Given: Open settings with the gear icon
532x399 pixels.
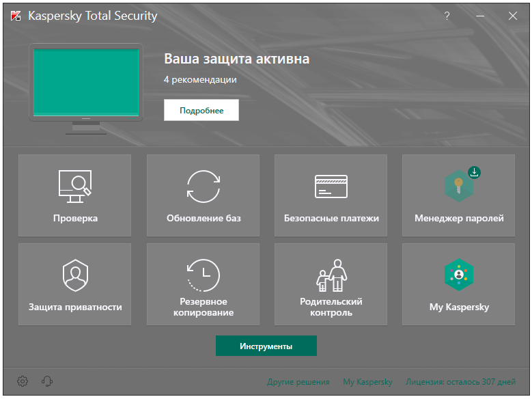Looking at the screenshot, I should (23, 381).
